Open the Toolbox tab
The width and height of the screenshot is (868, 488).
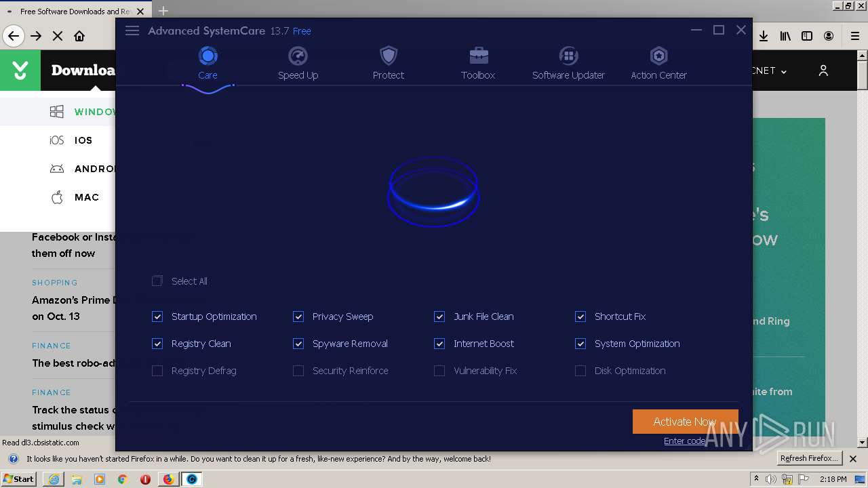tap(478, 64)
